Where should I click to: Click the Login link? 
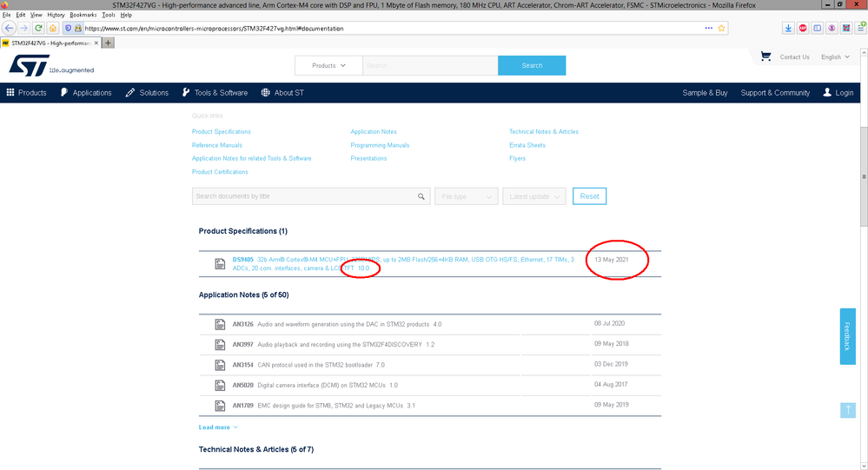tap(838, 93)
